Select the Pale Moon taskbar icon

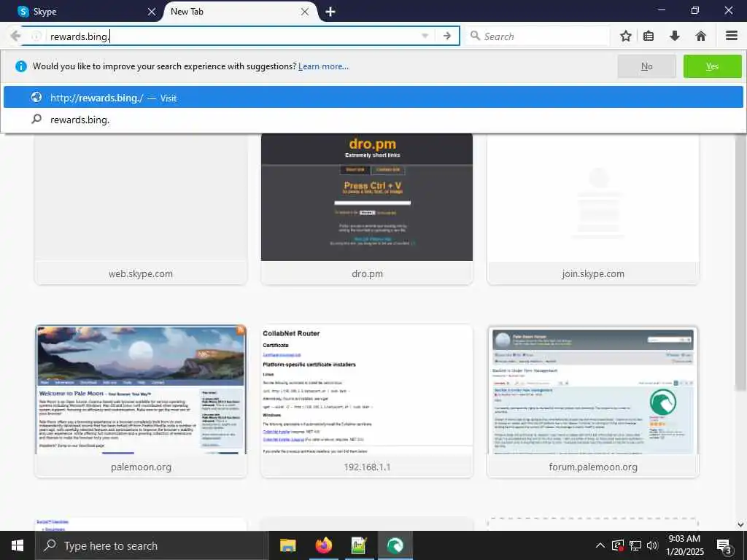pos(395,545)
